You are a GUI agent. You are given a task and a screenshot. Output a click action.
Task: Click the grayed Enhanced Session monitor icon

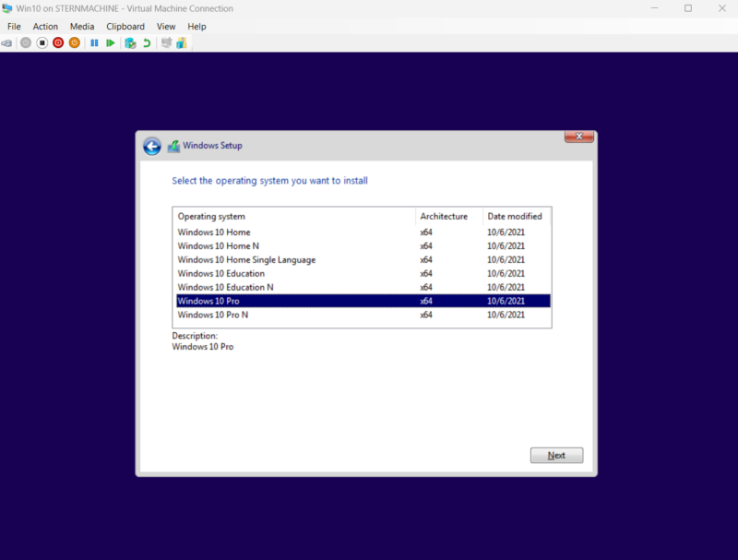click(166, 42)
